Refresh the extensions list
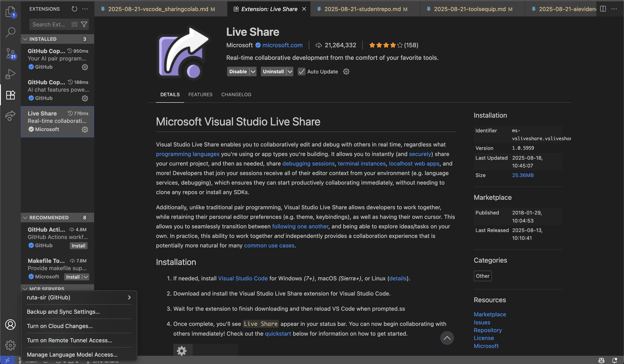The width and height of the screenshot is (624, 364). click(74, 9)
